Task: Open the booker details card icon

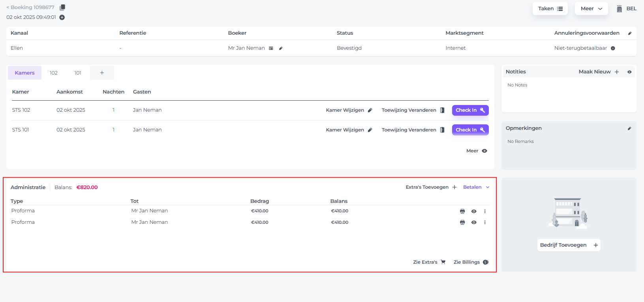Action: 271,48
